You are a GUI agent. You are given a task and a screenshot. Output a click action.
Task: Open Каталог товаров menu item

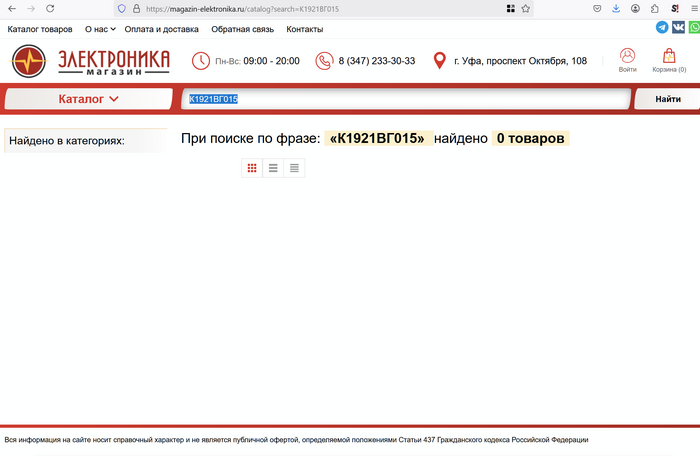pos(40,29)
